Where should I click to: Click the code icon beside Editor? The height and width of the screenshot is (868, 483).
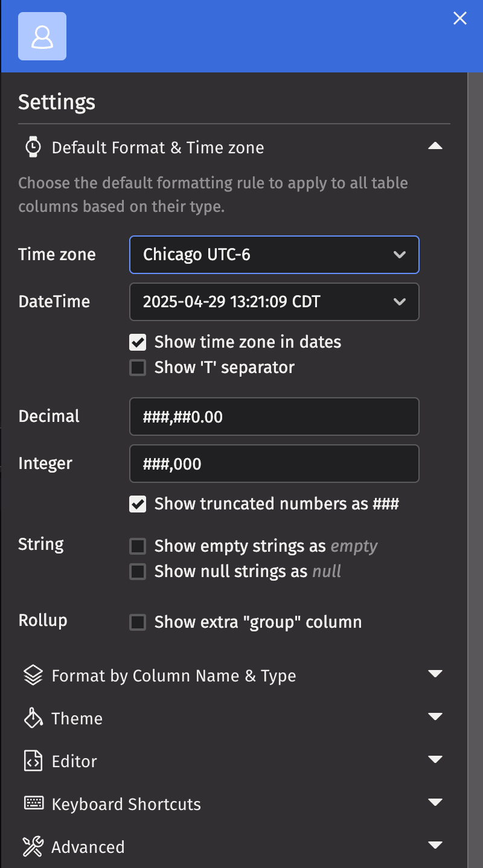tap(33, 761)
